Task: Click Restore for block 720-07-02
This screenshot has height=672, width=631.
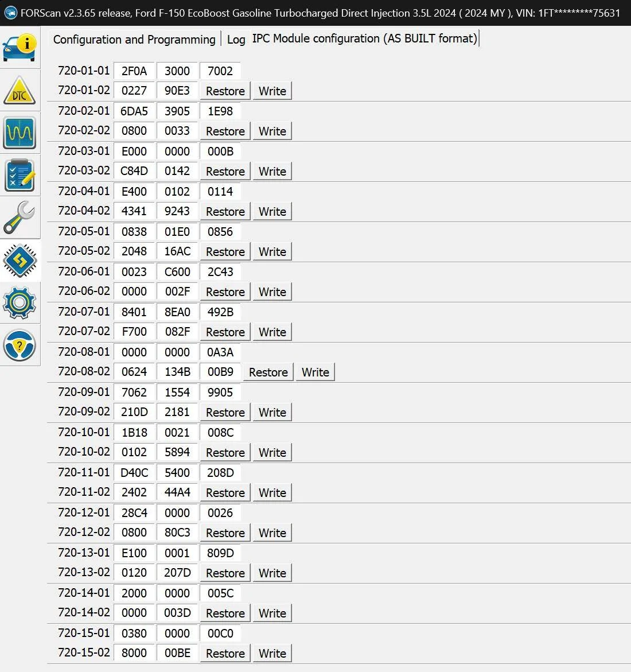Action: click(225, 332)
